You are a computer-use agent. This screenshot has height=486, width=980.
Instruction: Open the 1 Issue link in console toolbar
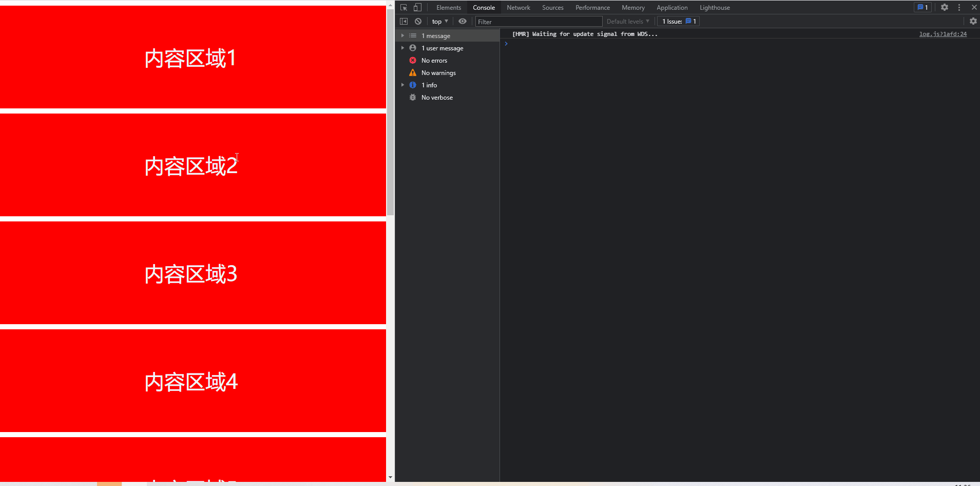coord(679,21)
